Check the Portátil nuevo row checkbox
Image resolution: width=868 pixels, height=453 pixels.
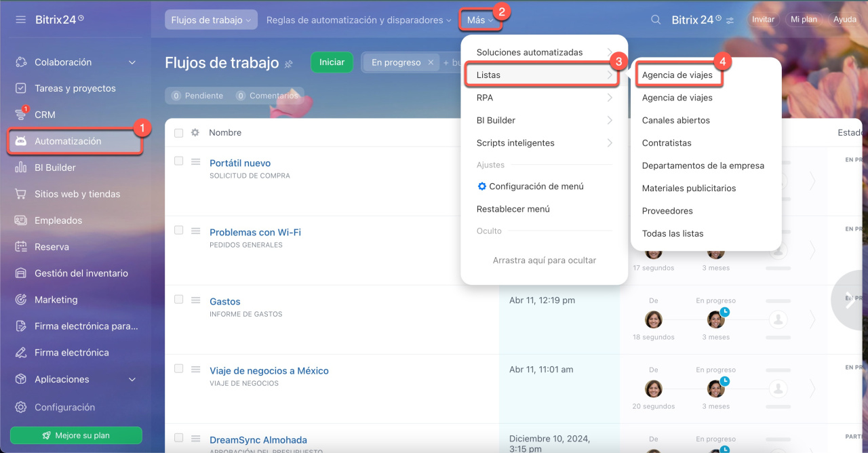tap(179, 161)
